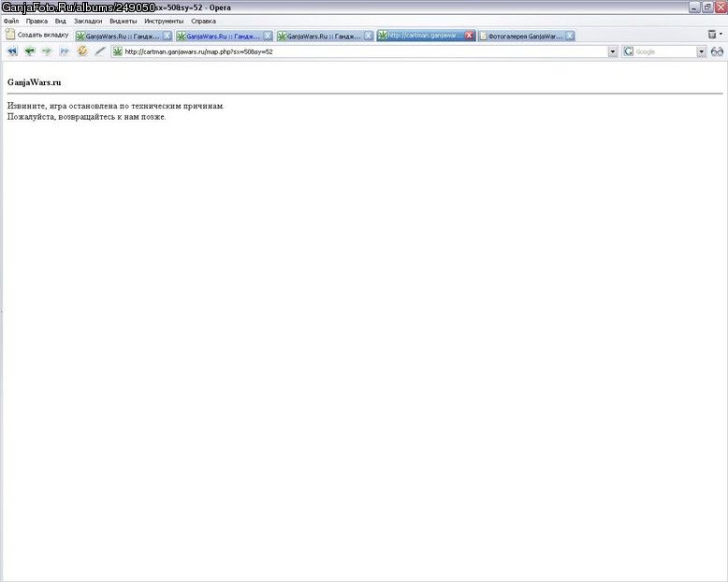Viewport: 728px width, 582px height.
Task: Open the Вид menu
Action: point(61,21)
